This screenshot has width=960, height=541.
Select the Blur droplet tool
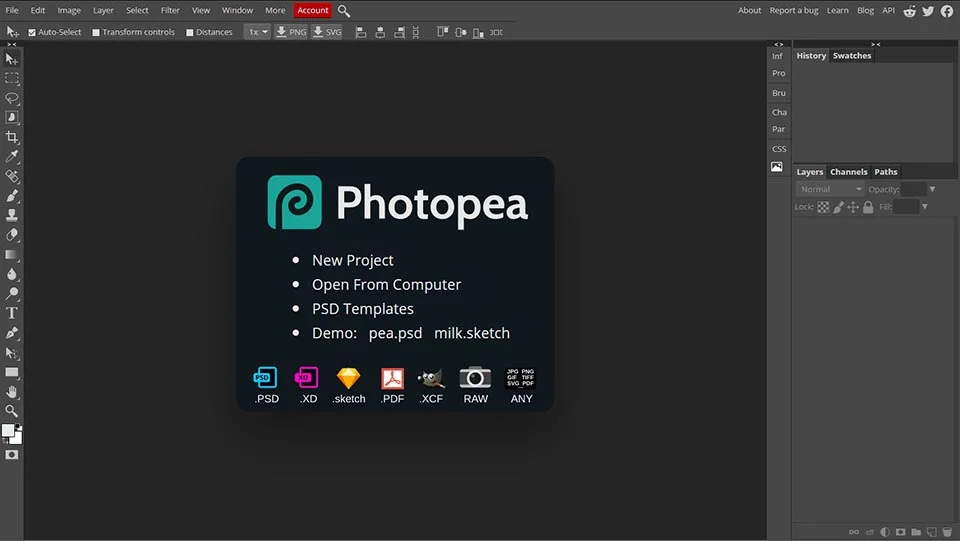coord(12,274)
